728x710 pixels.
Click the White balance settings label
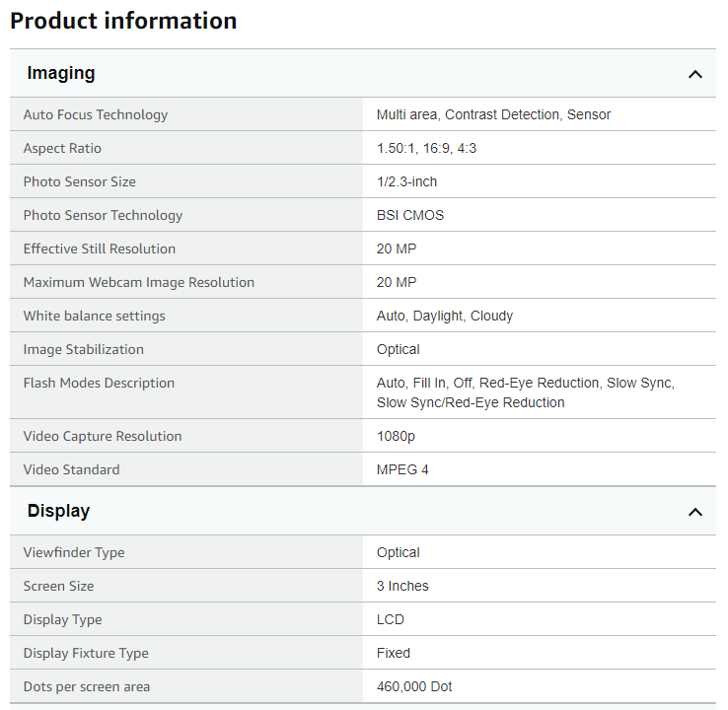95,316
